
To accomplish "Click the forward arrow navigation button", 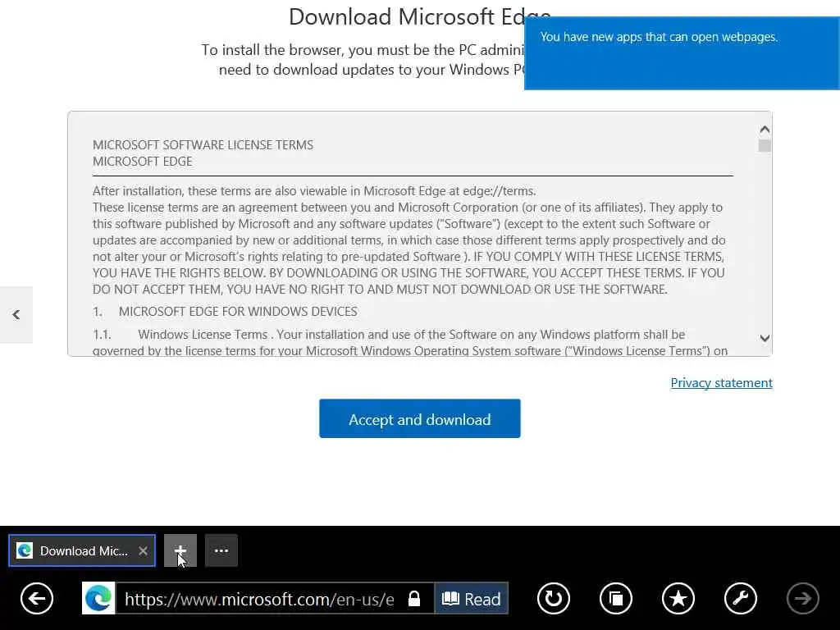I will tap(802, 598).
